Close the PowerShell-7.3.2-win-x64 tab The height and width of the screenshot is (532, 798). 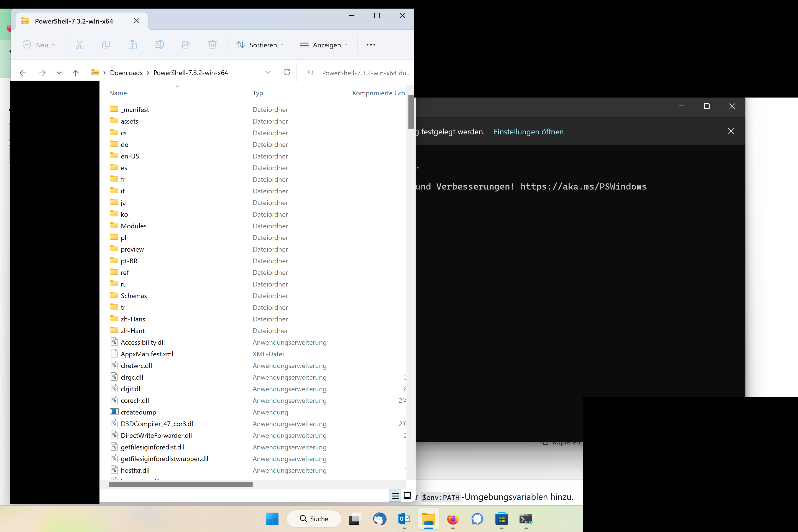pyautogui.click(x=137, y=21)
